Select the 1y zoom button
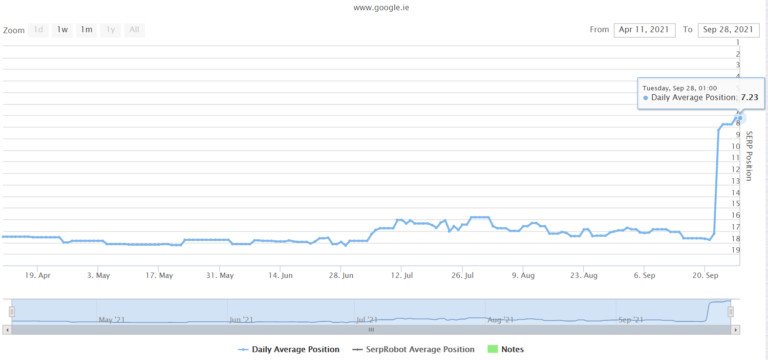The width and height of the screenshot is (768, 360). click(110, 30)
